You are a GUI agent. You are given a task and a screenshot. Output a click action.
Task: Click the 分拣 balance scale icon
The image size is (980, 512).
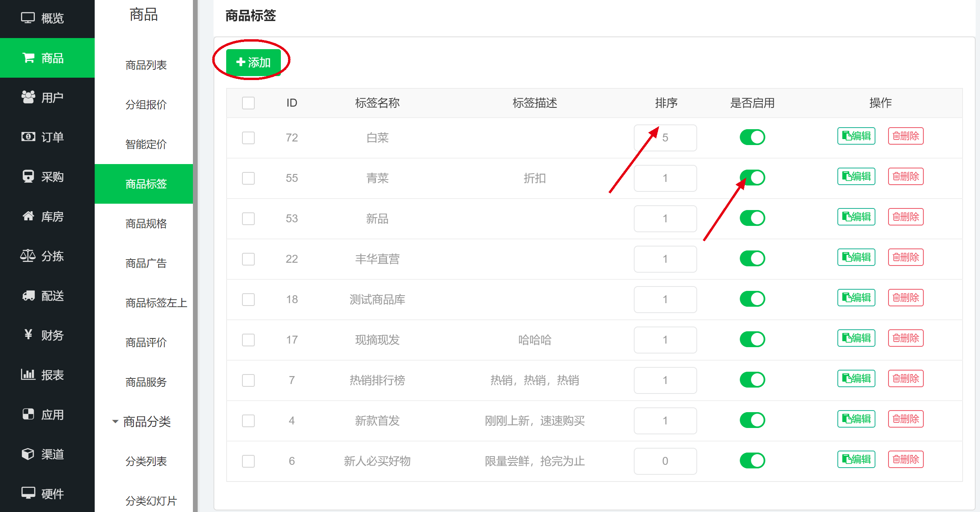tap(28, 256)
